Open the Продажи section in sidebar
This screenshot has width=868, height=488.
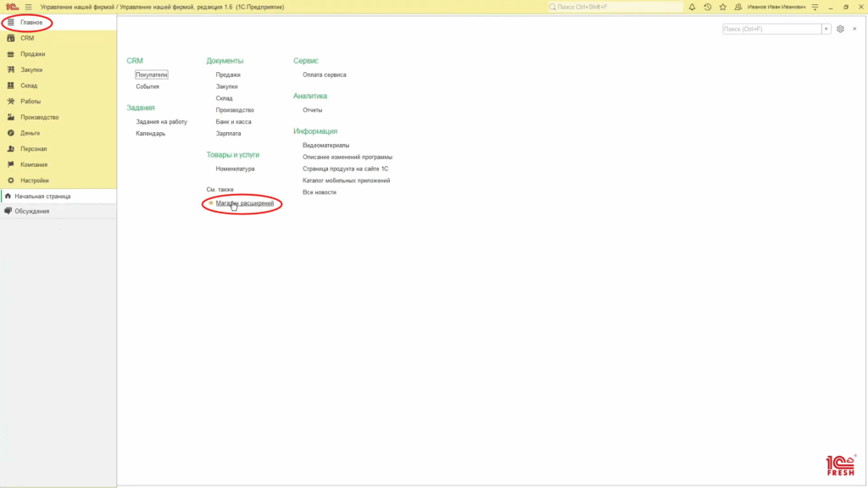tap(33, 54)
